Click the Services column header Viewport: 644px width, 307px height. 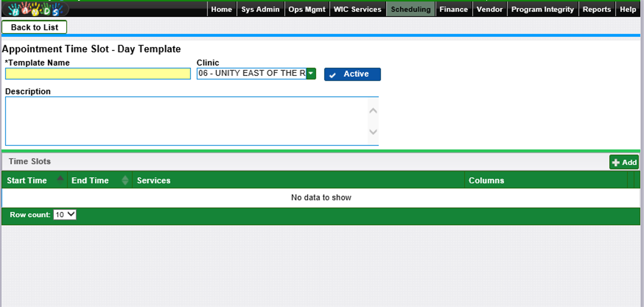(x=154, y=180)
